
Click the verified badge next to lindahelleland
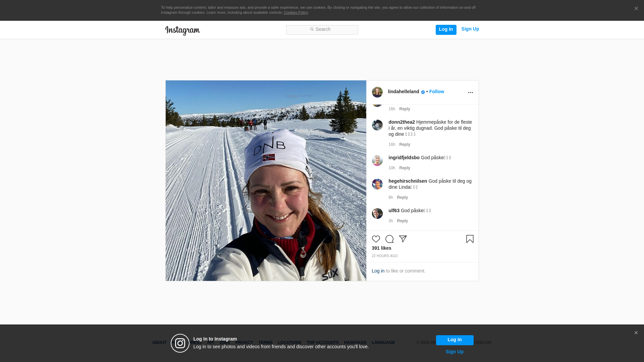tap(423, 92)
